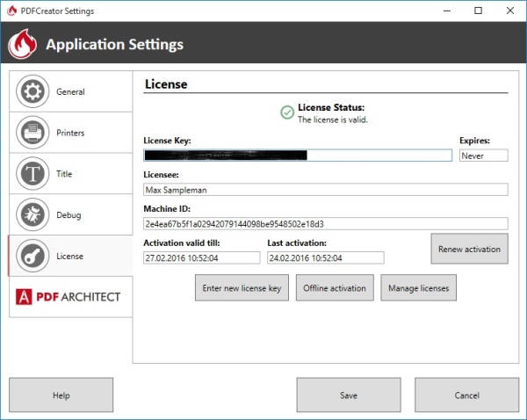The height and width of the screenshot is (420, 527).
Task: Click Enter new license key button
Action: [x=242, y=288]
